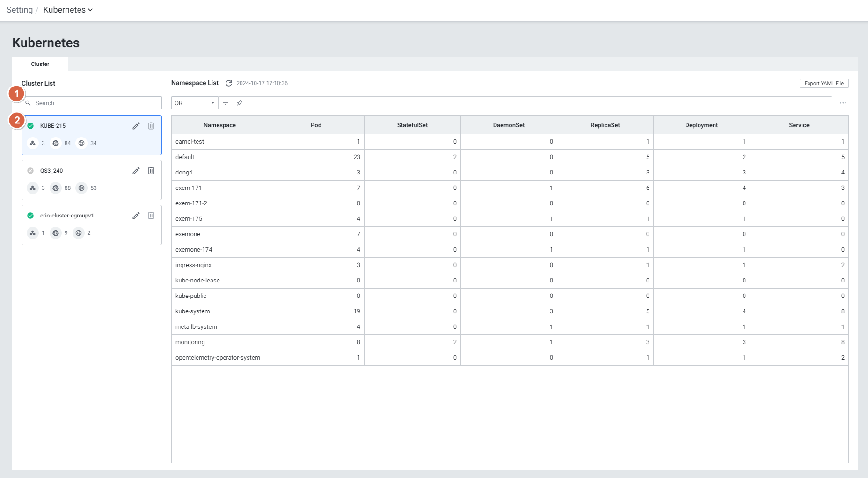Image resolution: width=868 pixels, height=478 pixels.
Task: Click the namespace filter text field
Action: pyautogui.click(x=533, y=103)
